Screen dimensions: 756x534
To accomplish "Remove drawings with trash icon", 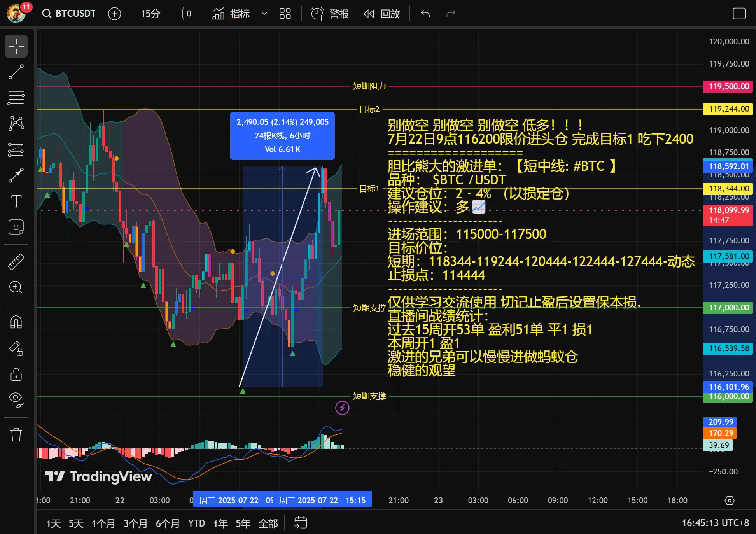I will pyautogui.click(x=16, y=434).
